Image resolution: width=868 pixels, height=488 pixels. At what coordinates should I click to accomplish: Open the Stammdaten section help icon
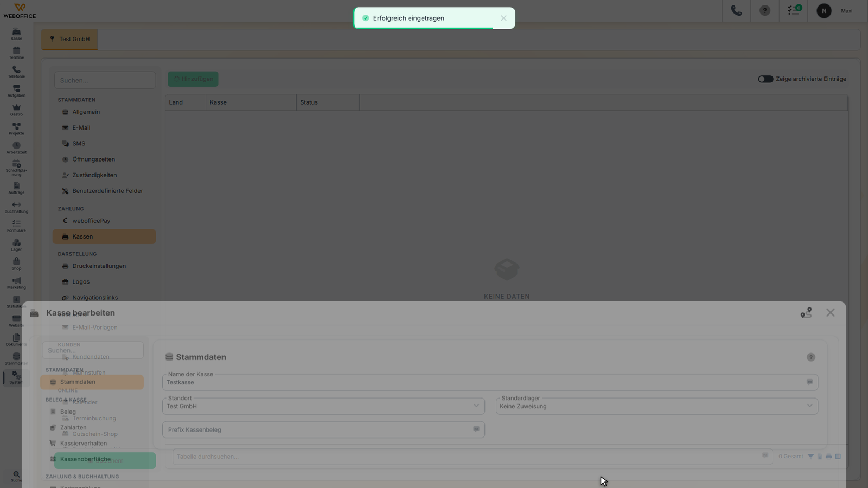pos(811,357)
